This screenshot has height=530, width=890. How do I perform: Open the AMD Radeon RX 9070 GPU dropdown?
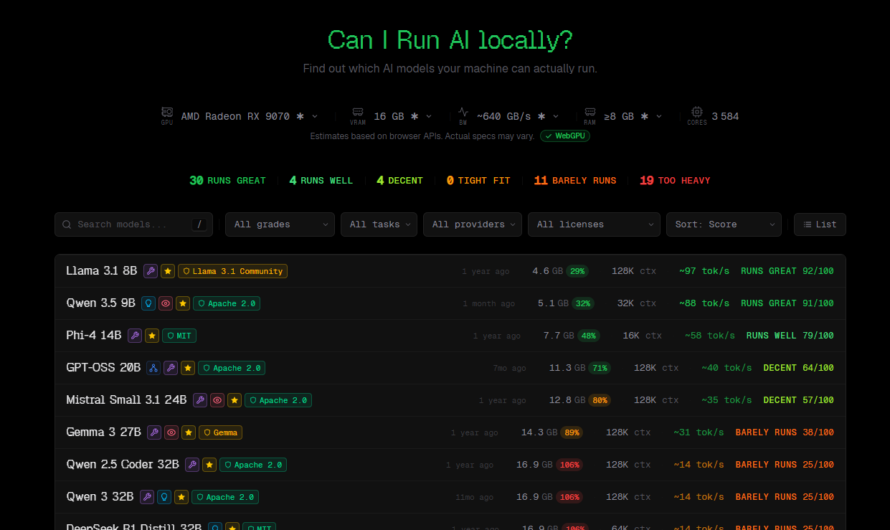[249, 116]
